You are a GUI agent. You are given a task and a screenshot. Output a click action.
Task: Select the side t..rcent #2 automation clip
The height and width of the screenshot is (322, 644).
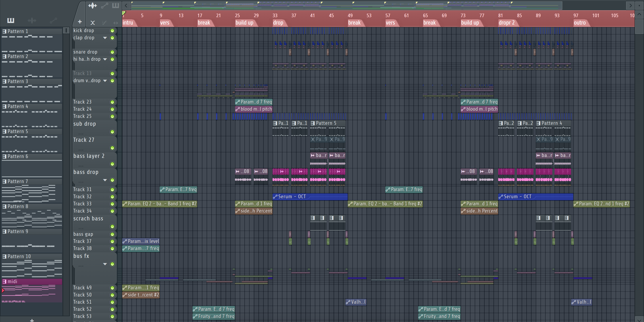pos(141,295)
